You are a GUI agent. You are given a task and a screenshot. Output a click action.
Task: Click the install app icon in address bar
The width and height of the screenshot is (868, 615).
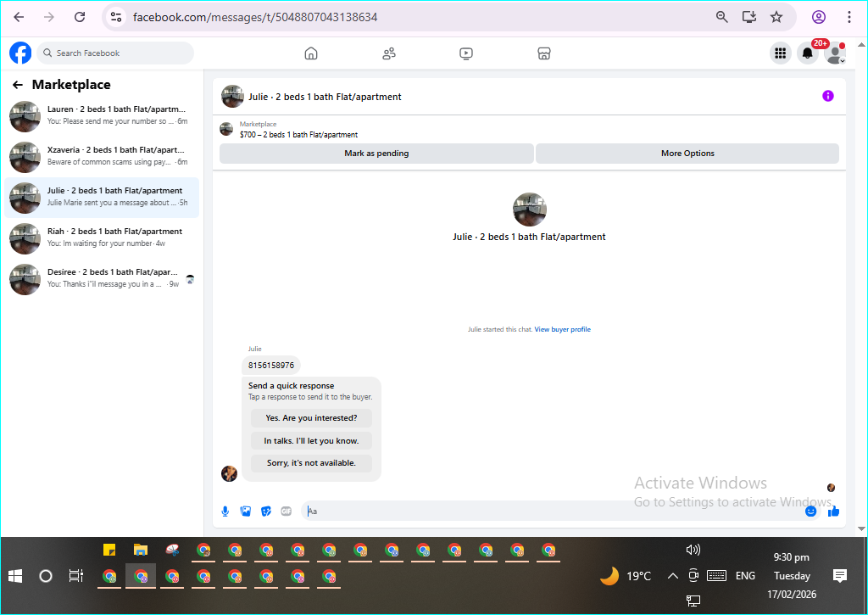(x=749, y=17)
